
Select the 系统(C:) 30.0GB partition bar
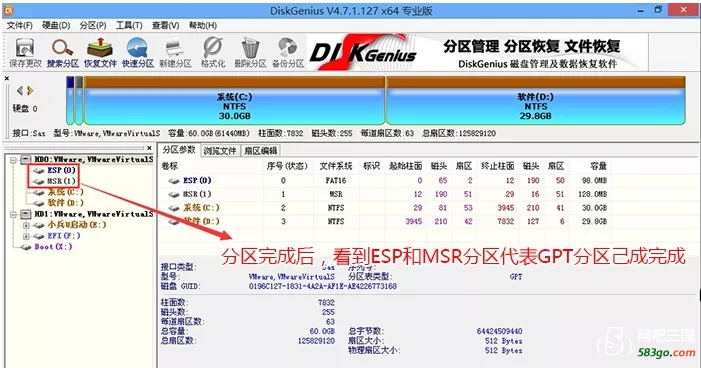(234, 101)
